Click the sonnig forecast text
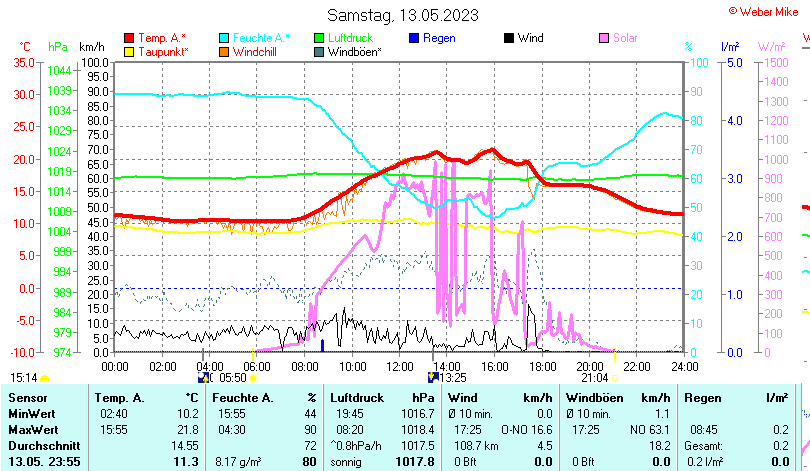 pyautogui.click(x=346, y=462)
